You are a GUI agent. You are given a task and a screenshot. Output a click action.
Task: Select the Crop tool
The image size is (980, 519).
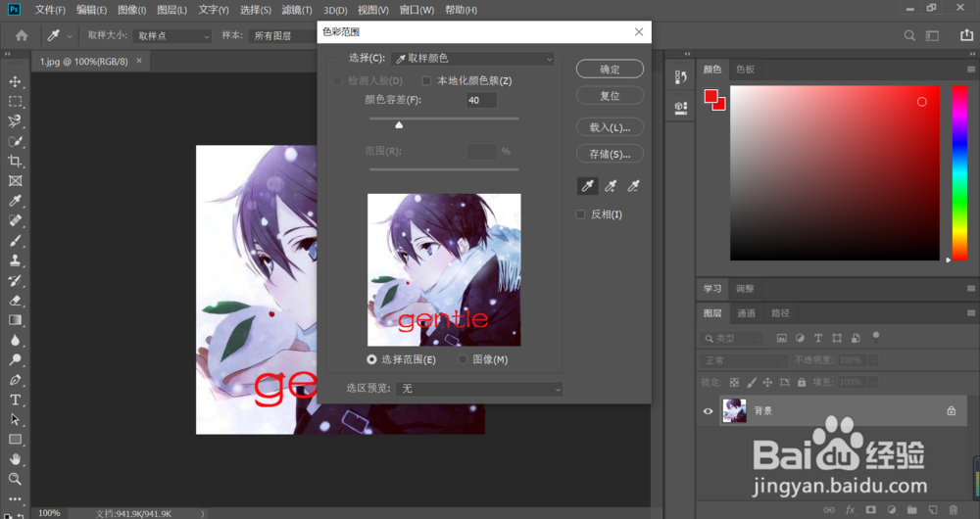tap(15, 162)
